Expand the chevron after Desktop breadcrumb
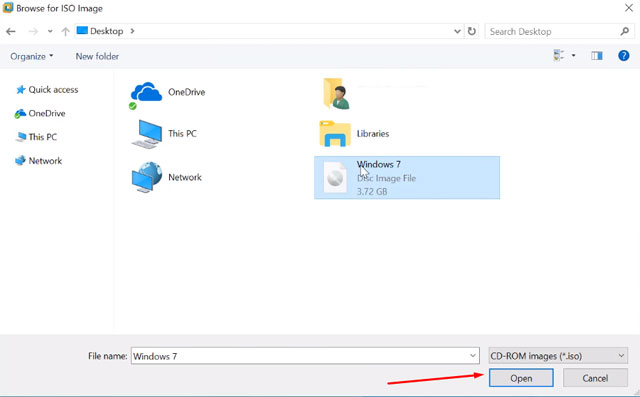640x397 pixels. pyautogui.click(x=132, y=31)
